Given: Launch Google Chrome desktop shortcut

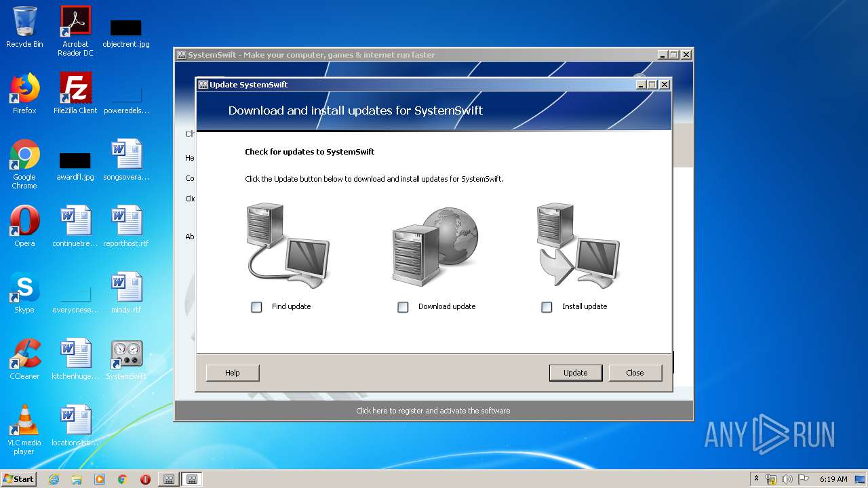Looking at the screenshot, I should [x=24, y=164].
